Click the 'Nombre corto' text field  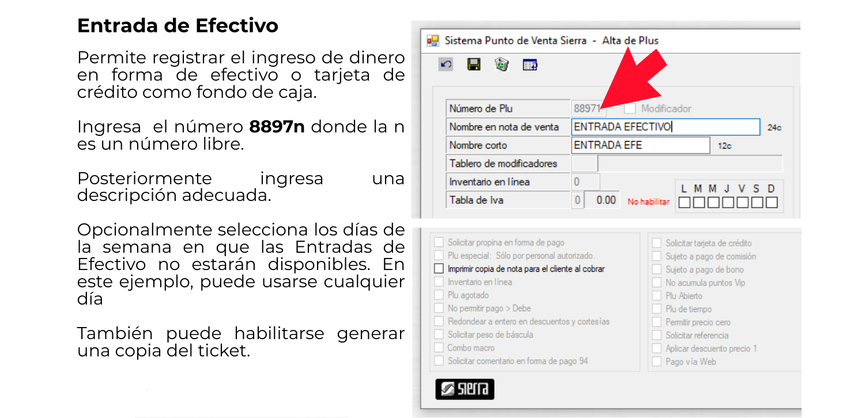pyautogui.click(x=640, y=145)
